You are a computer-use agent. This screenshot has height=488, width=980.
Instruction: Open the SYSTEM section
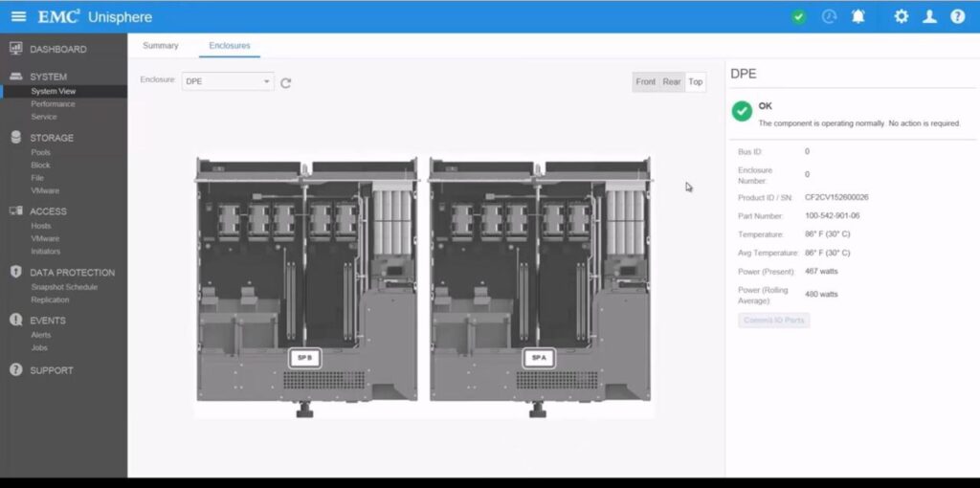point(48,77)
